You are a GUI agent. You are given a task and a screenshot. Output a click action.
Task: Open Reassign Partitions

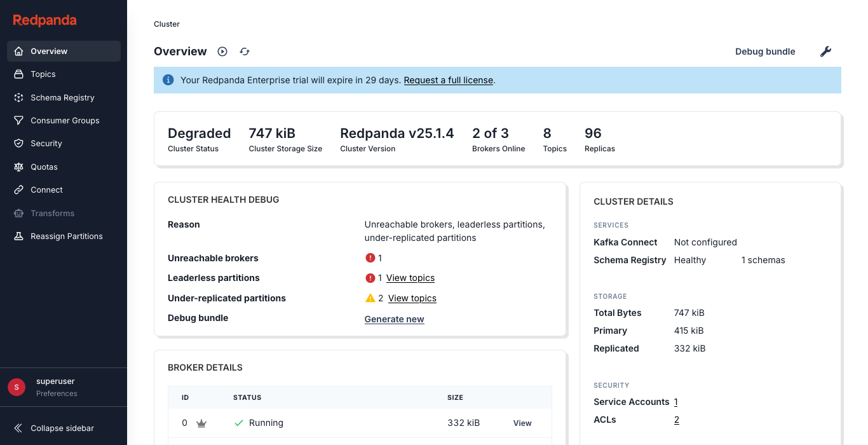tap(65, 236)
